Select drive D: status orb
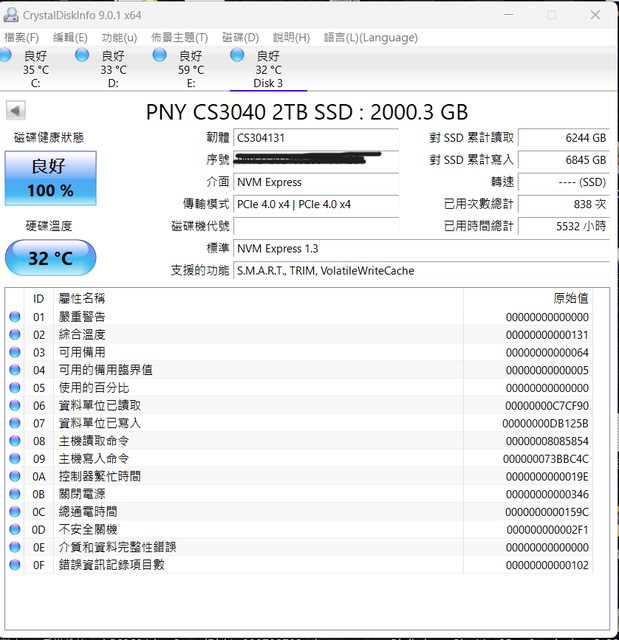Screen dimensions: 619x640 pyautogui.click(x=84, y=55)
